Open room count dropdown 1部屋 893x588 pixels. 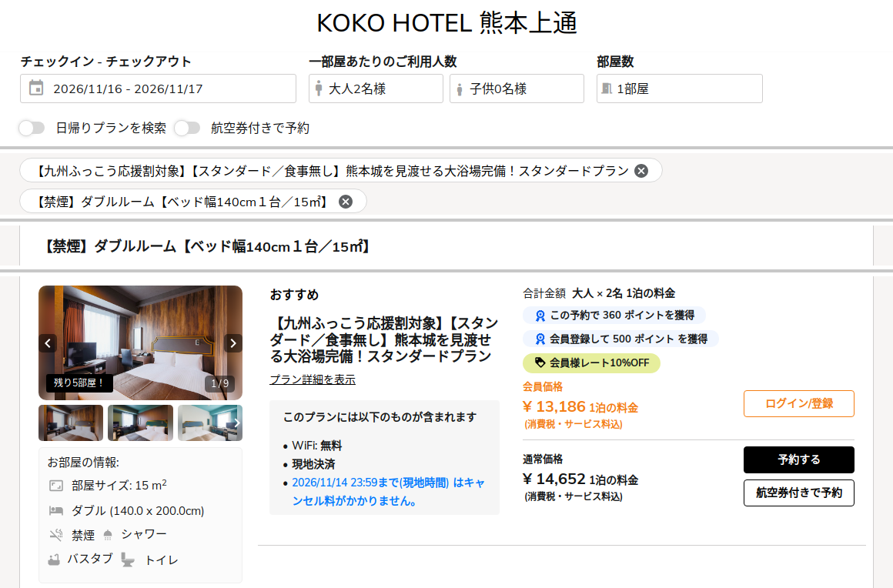(x=680, y=89)
